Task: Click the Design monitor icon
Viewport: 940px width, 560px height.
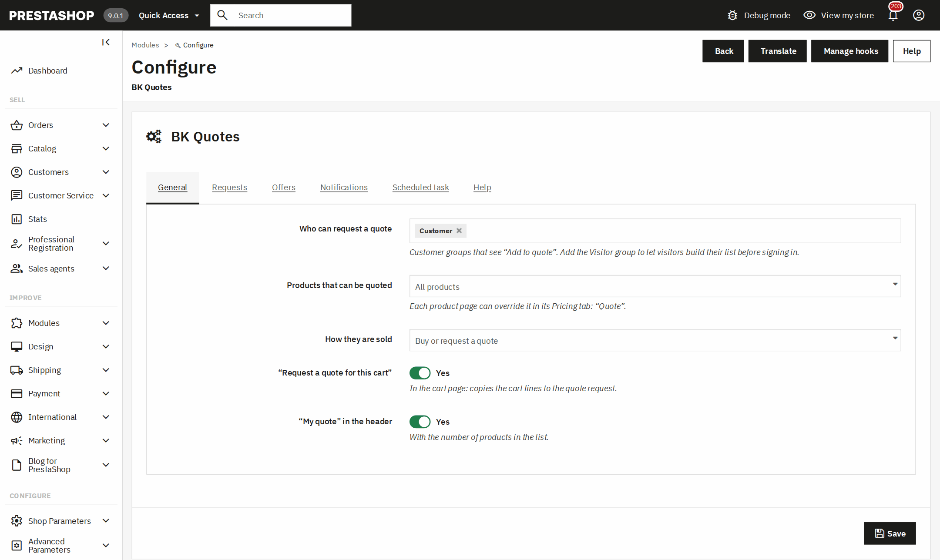Action: coord(17,347)
